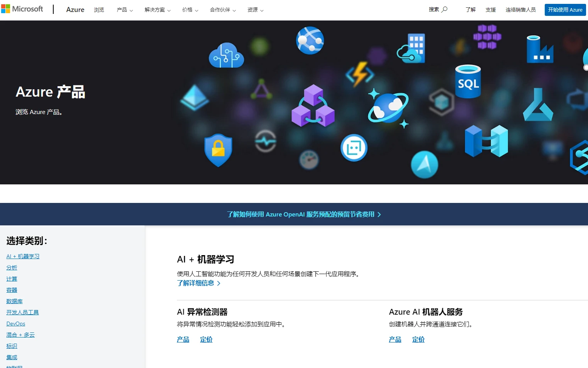This screenshot has height=368, width=588.
Task: Open the 支援 header menu item
Action: click(x=490, y=10)
